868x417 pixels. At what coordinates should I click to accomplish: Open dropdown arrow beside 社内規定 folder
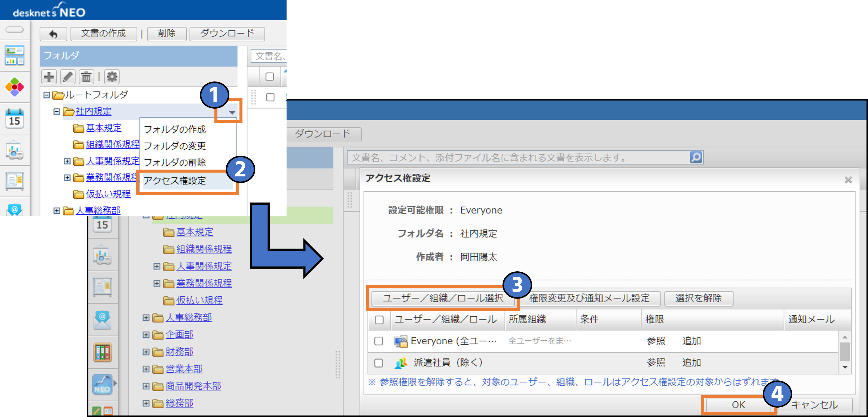[232, 112]
